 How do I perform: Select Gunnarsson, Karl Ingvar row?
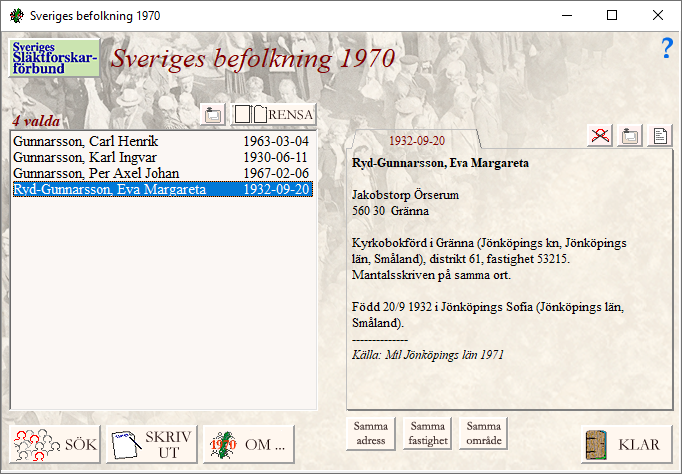point(163,157)
